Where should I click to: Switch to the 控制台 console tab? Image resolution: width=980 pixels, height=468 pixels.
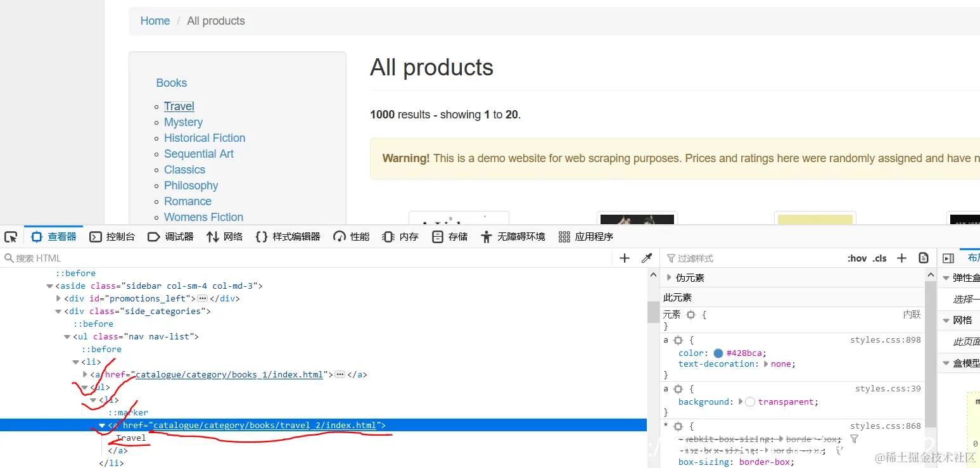[112, 237]
